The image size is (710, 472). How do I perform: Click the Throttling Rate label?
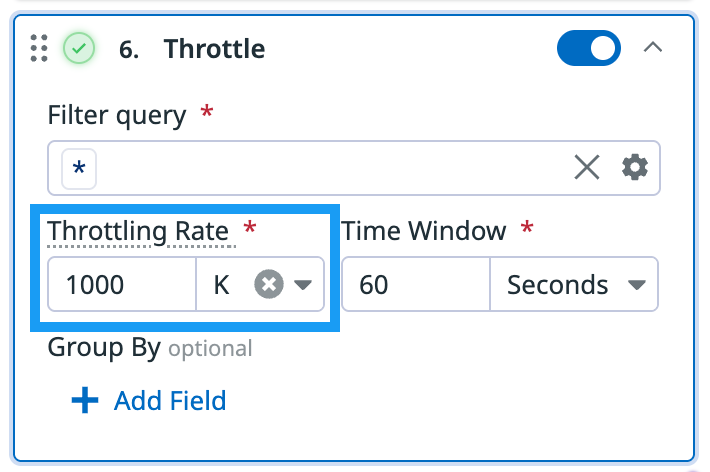pyautogui.click(x=139, y=231)
